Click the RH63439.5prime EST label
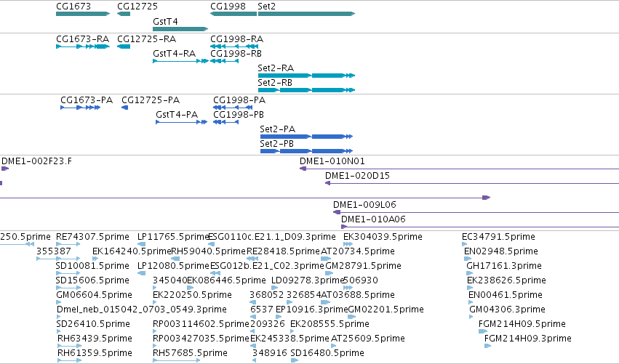 click(x=95, y=339)
